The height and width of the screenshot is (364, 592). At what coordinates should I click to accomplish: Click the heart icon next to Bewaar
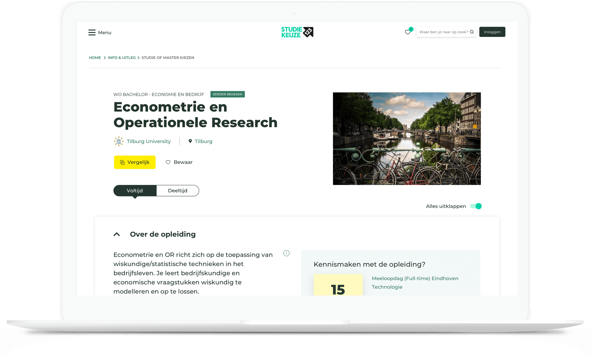click(x=168, y=162)
